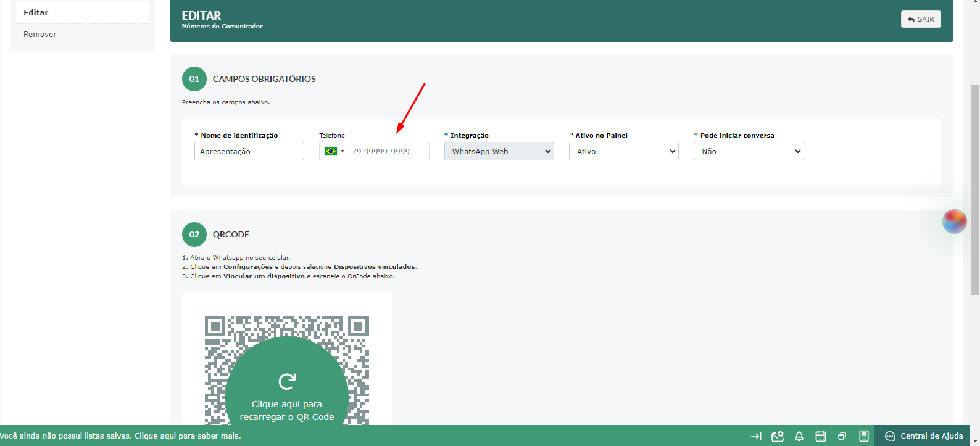Open the Ativo no Painel dropdown
This screenshot has height=446, width=980.
pyautogui.click(x=624, y=151)
